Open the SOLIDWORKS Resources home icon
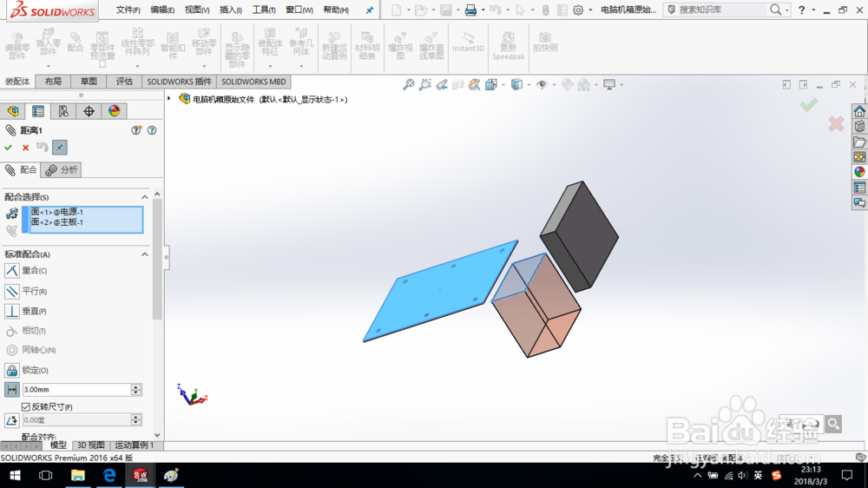This screenshot has width=868, height=488. pos(859,111)
